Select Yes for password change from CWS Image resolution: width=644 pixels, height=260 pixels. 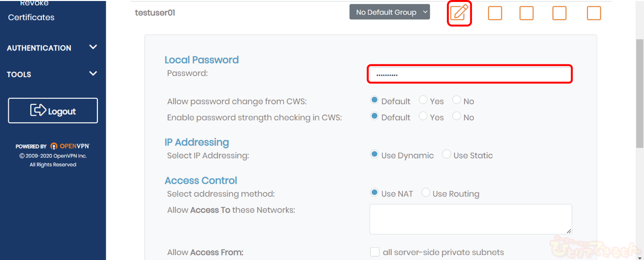(x=423, y=100)
